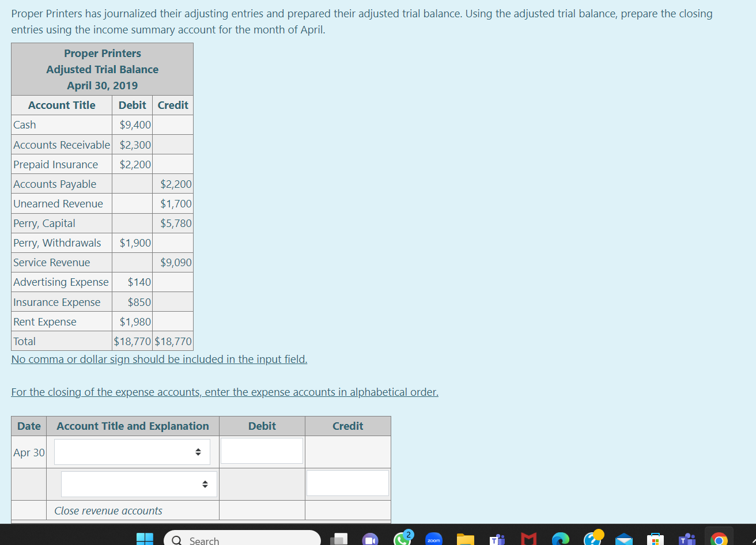Click the Apr 30 date cell
756x545 pixels.
(x=29, y=452)
